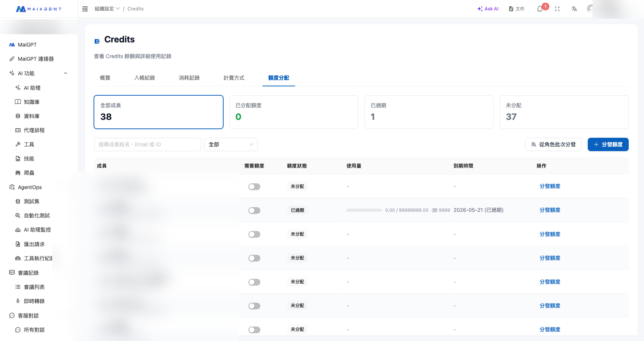Expand the 組織設定 breadcrumb dropdown

107,9
